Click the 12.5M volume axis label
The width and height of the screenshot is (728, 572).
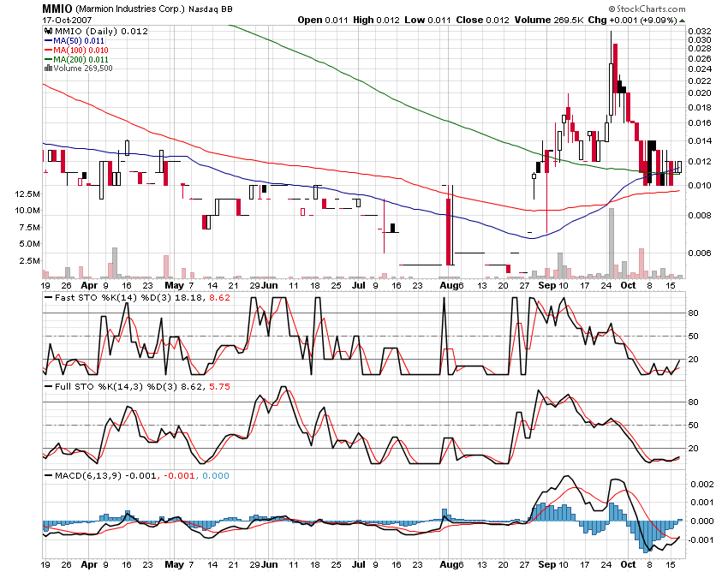[x=27, y=194]
